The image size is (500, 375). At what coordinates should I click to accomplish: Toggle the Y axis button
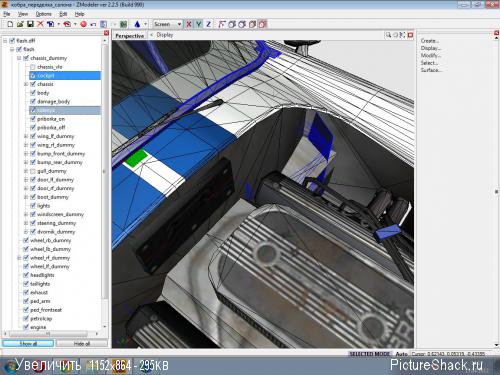click(x=199, y=24)
